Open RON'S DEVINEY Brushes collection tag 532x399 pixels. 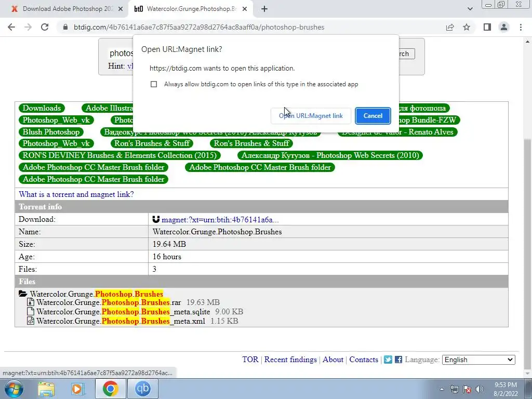pyautogui.click(x=119, y=155)
